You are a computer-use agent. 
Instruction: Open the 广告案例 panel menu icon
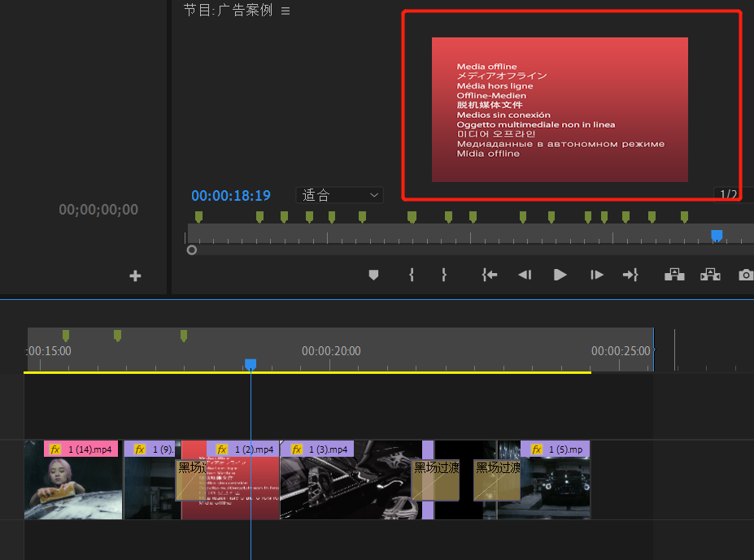pos(285,11)
